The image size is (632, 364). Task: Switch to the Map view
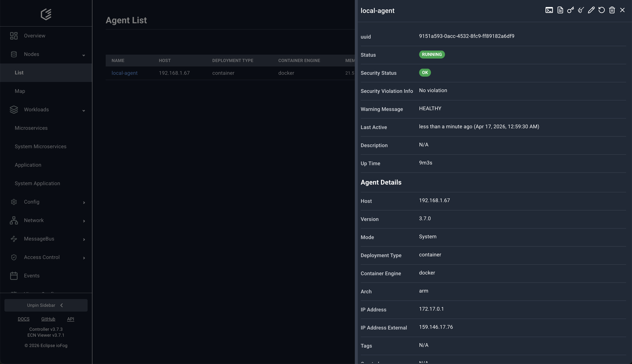click(20, 91)
